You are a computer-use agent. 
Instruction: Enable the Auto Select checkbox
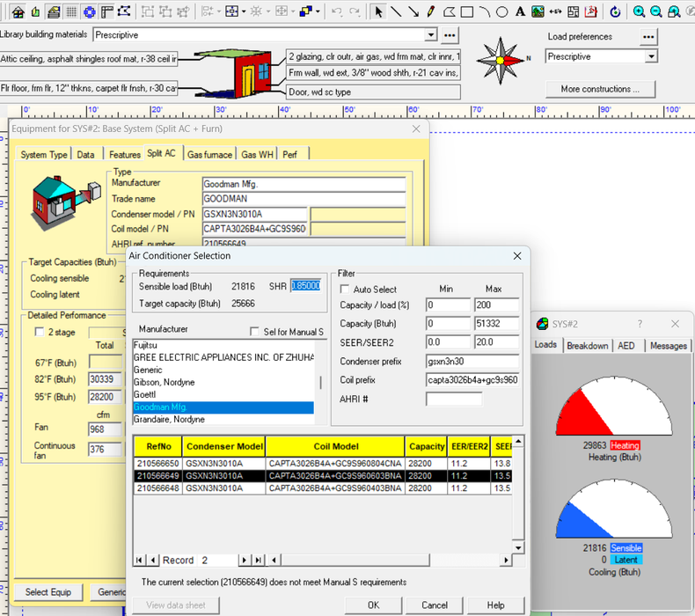click(x=344, y=290)
